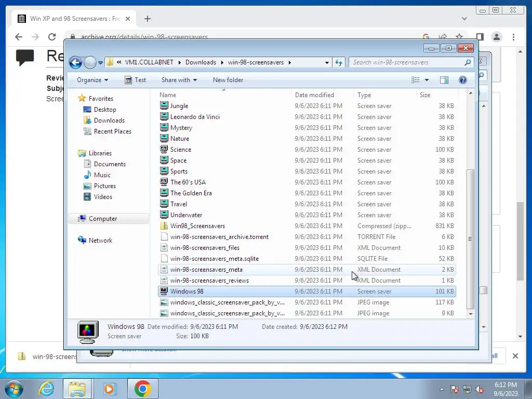Select the Nature screen saver icon
Viewport: 532px width, 399px height.
[x=164, y=138]
